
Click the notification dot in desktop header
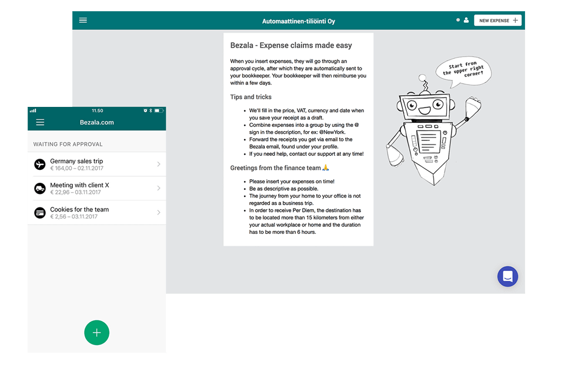click(458, 20)
